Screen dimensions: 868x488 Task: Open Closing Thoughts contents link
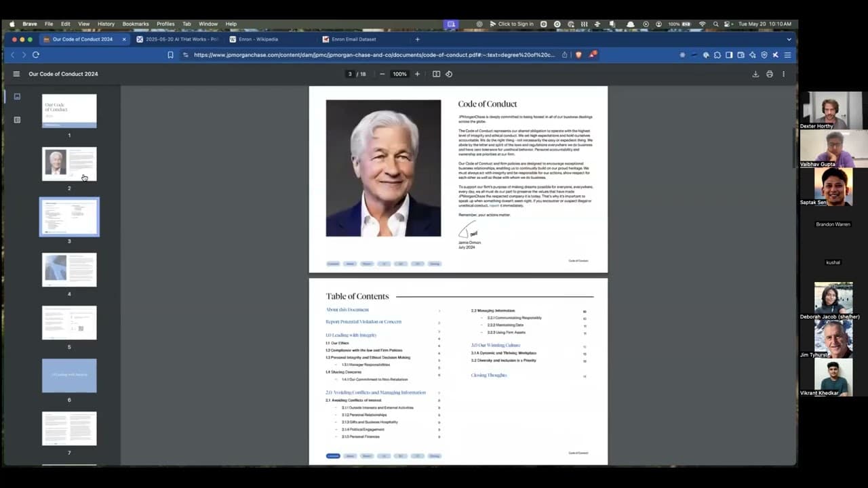pos(489,375)
